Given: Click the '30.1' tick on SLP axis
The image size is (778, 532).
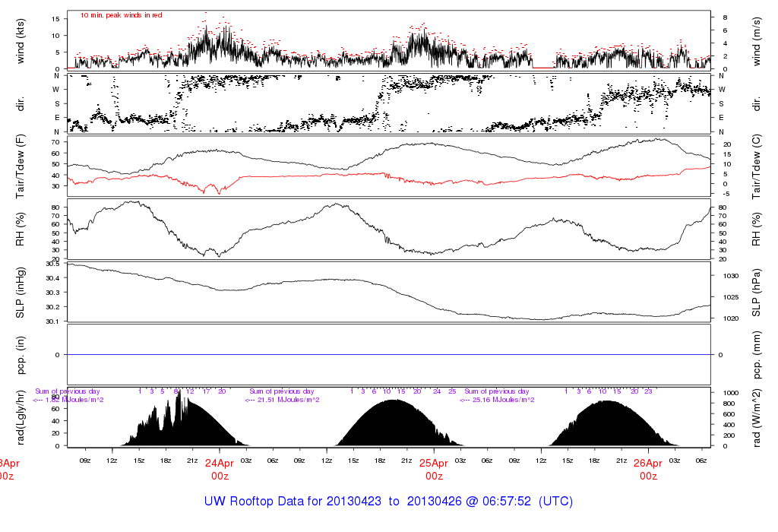Looking at the screenshot, I should 52,321.
